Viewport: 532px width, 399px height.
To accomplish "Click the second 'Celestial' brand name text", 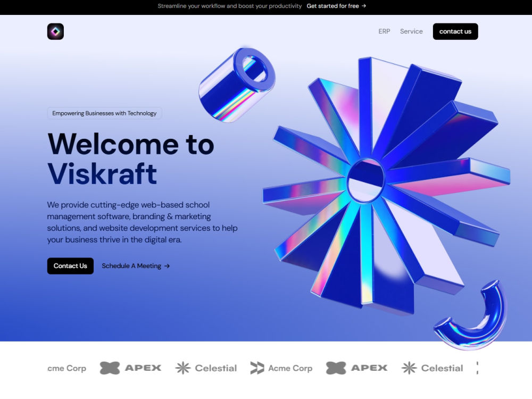I will (x=442, y=368).
